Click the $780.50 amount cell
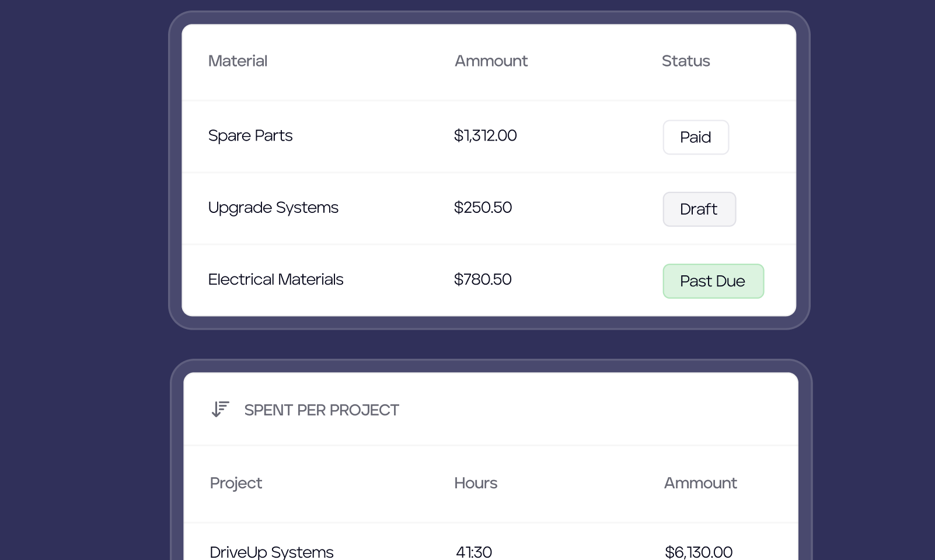 (483, 279)
